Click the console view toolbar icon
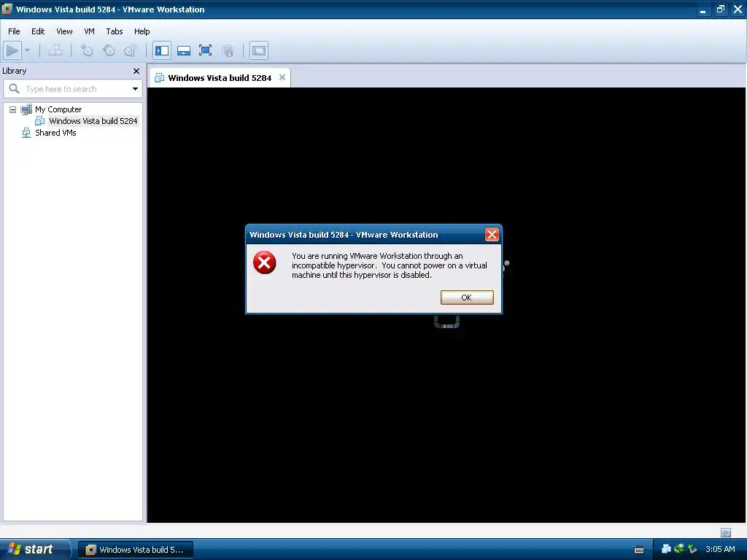747x560 pixels. click(x=259, y=50)
